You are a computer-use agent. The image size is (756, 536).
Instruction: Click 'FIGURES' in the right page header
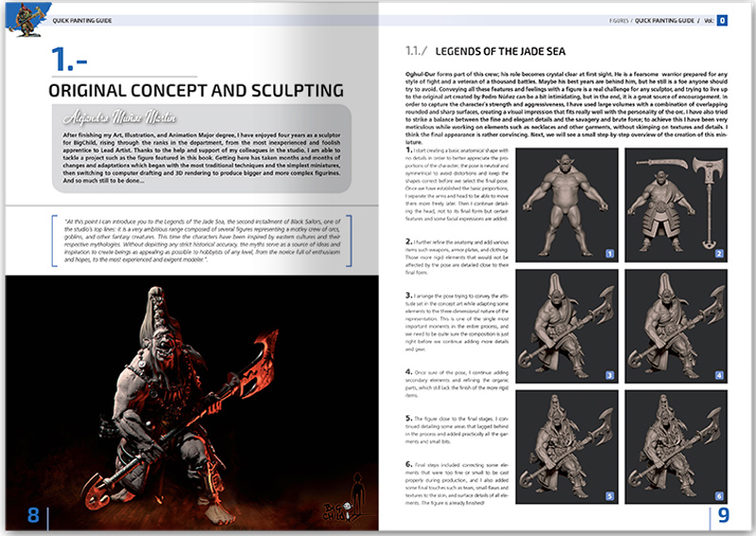tap(619, 21)
